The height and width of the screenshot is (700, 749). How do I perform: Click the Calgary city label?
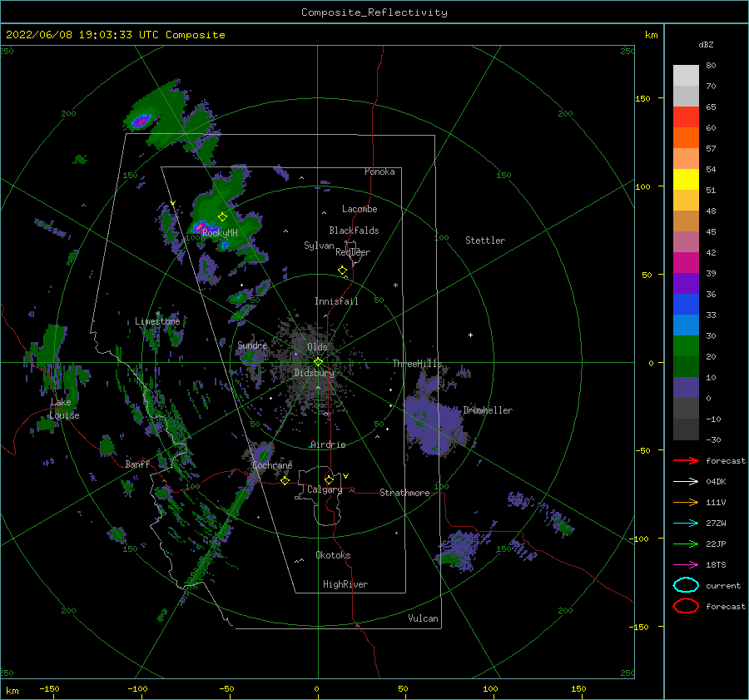click(325, 489)
